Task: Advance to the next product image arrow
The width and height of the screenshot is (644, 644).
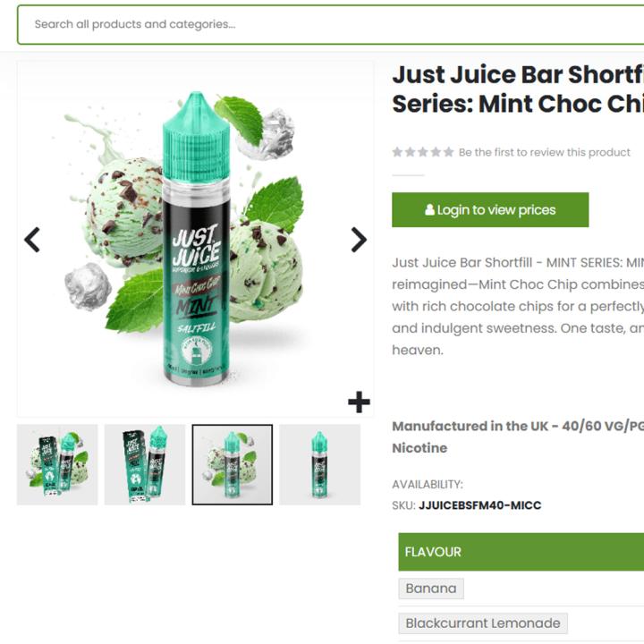Action: (359, 240)
